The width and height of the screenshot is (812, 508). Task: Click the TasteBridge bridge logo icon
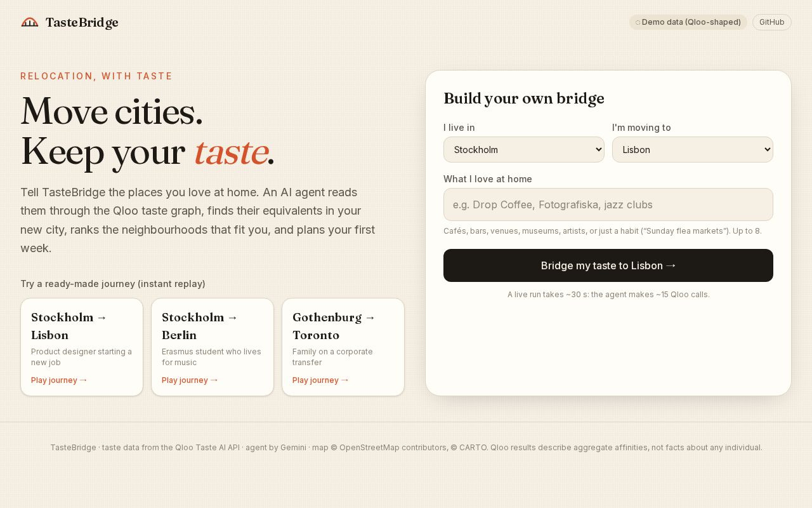(30, 22)
